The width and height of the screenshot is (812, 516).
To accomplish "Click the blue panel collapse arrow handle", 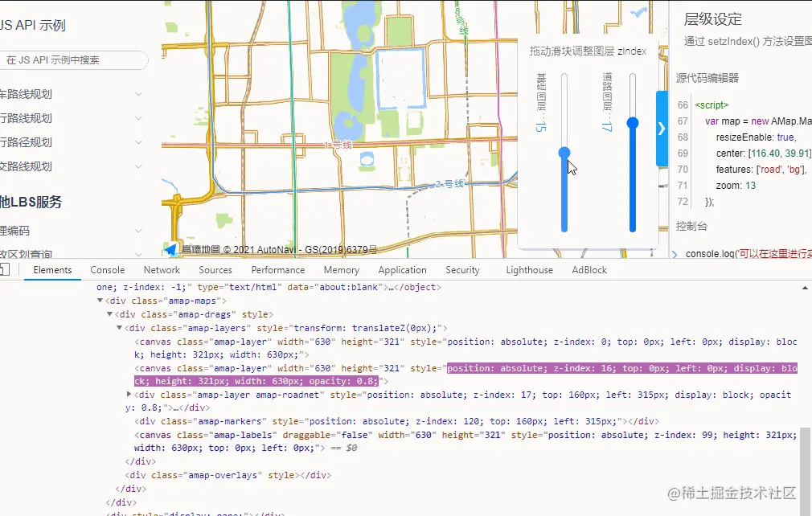I will [662, 129].
